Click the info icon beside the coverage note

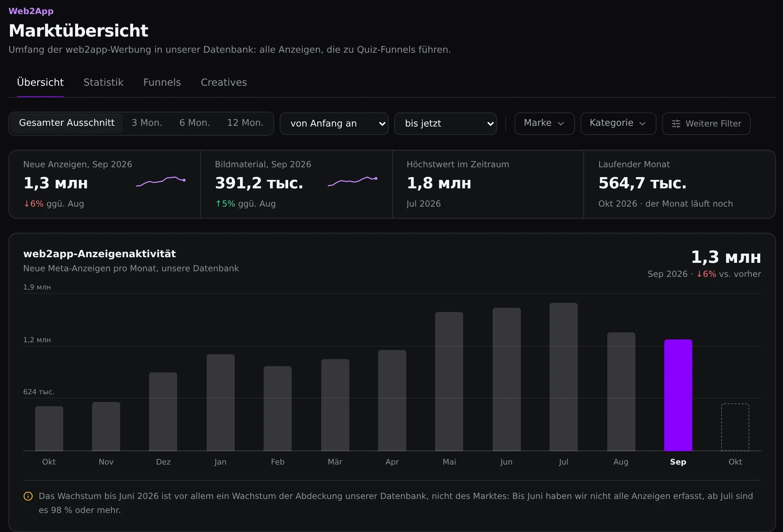tap(28, 496)
